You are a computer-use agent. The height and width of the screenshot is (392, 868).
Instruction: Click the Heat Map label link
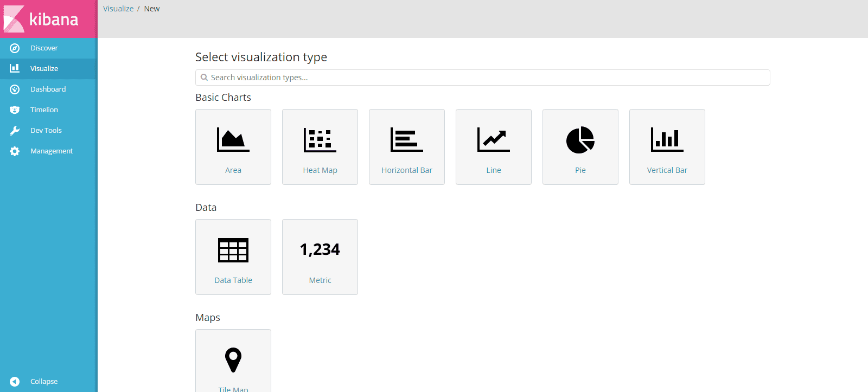click(320, 170)
